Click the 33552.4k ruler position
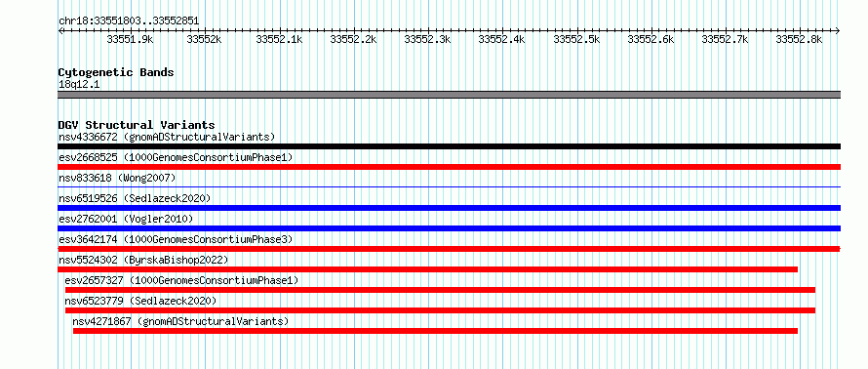The width and height of the screenshot is (868, 369). (x=501, y=39)
